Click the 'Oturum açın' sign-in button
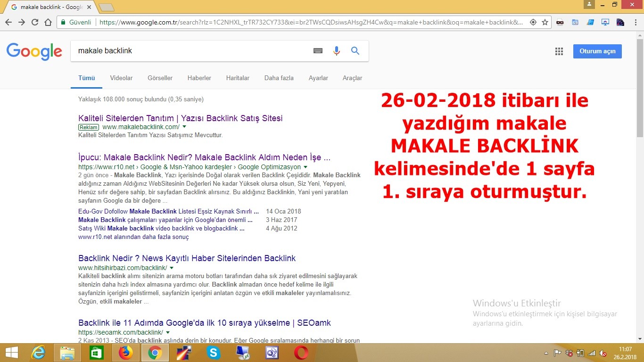This screenshot has height=362, width=644. (597, 51)
